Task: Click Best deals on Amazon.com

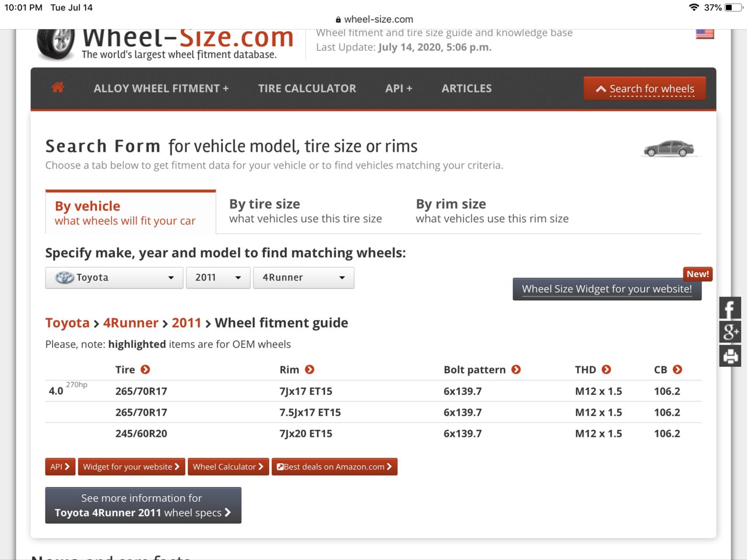Action: (334, 467)
